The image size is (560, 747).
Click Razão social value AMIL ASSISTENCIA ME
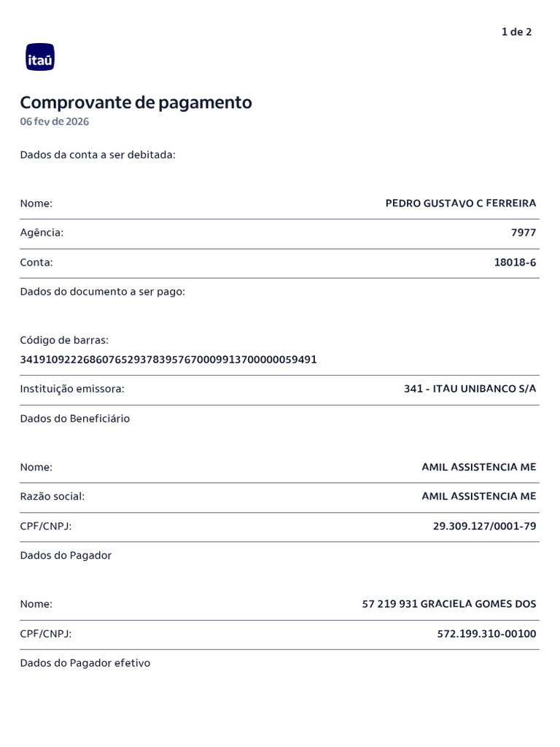[479, 496]
